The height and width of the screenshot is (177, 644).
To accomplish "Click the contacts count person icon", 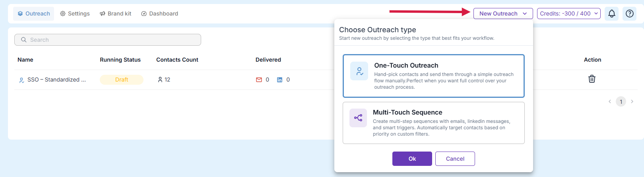I will coord(160,80).
